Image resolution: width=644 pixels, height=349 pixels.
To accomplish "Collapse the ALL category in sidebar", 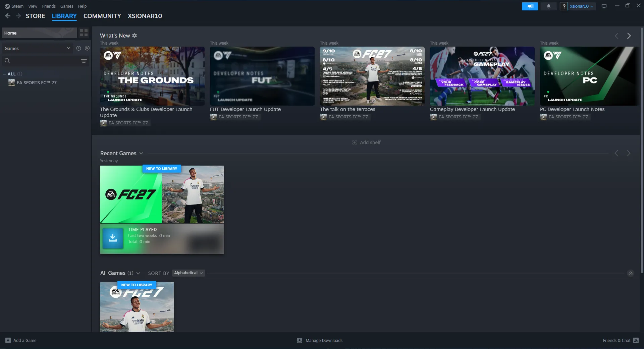I will [x=4, y=74].
